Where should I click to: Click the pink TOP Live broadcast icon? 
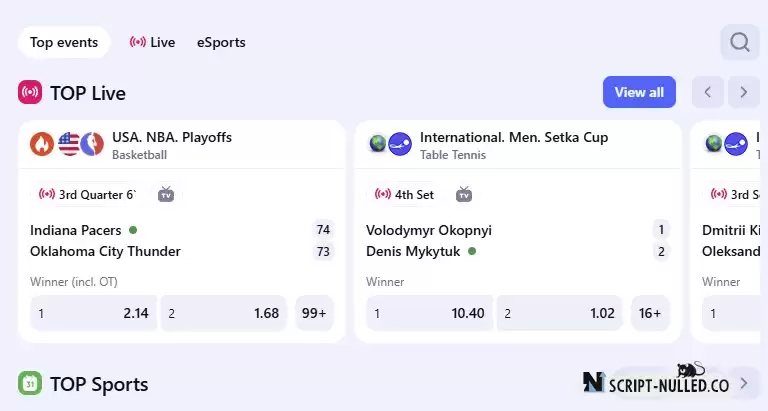(30, 92)
